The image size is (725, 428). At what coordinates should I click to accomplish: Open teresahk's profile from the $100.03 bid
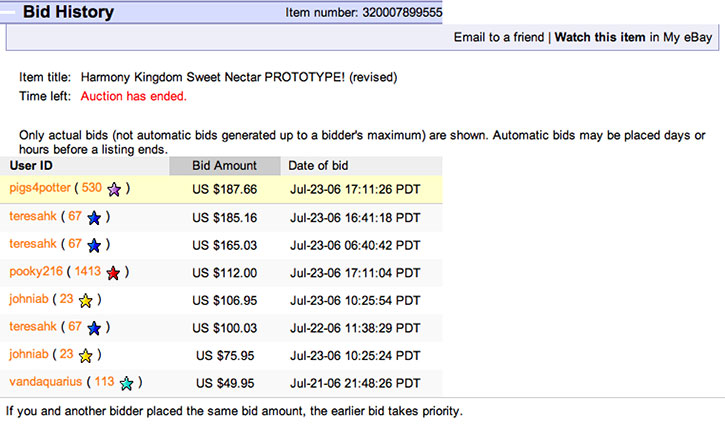(33, 326)
